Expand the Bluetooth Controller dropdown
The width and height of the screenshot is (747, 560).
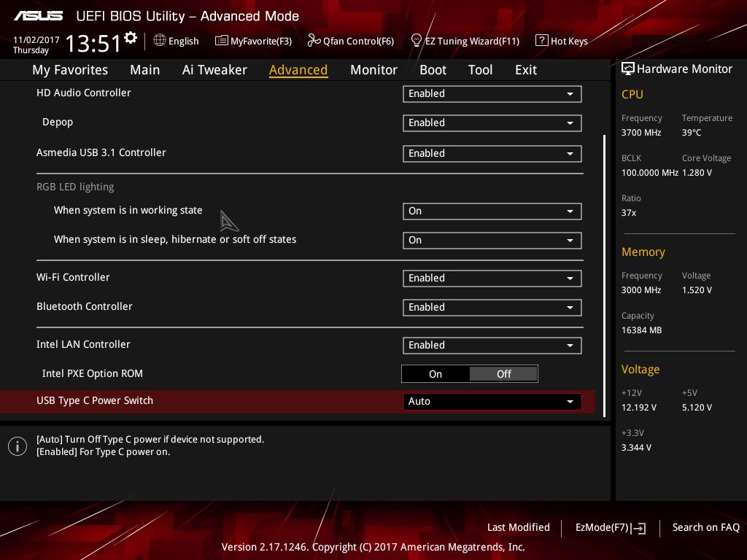point(492,308)
